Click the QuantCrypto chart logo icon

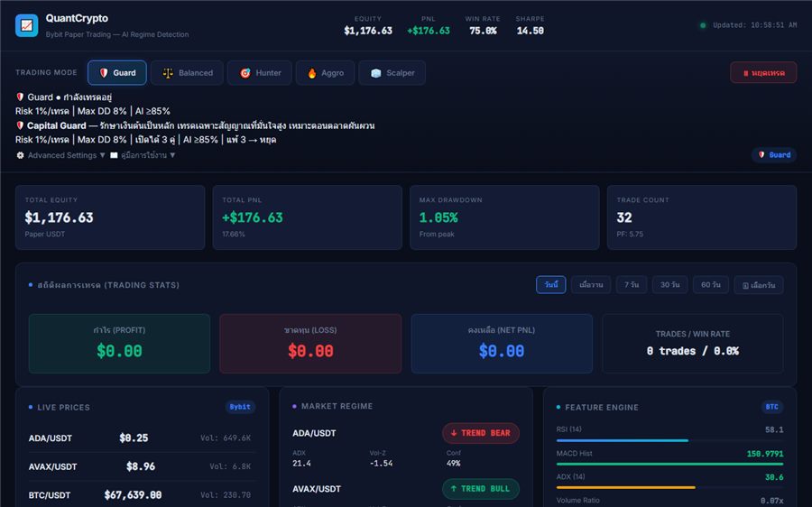pyautogui.click(x=26, y=25)
